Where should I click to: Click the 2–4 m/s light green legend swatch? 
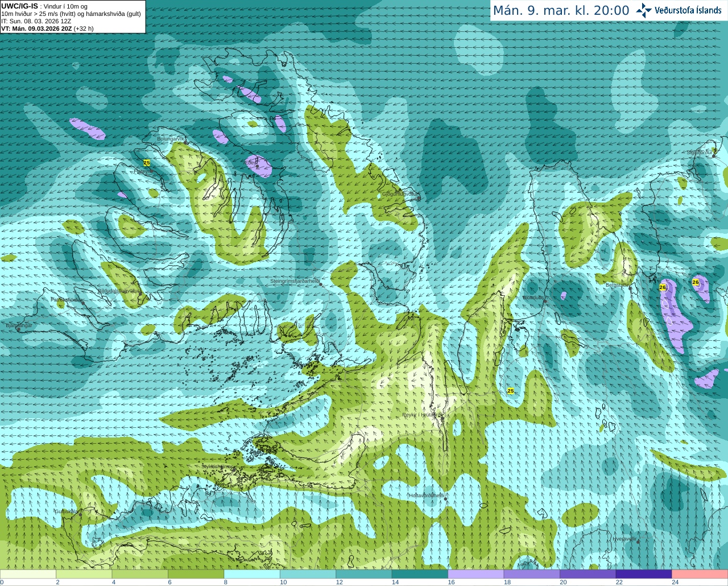click(x=84, y=574)
